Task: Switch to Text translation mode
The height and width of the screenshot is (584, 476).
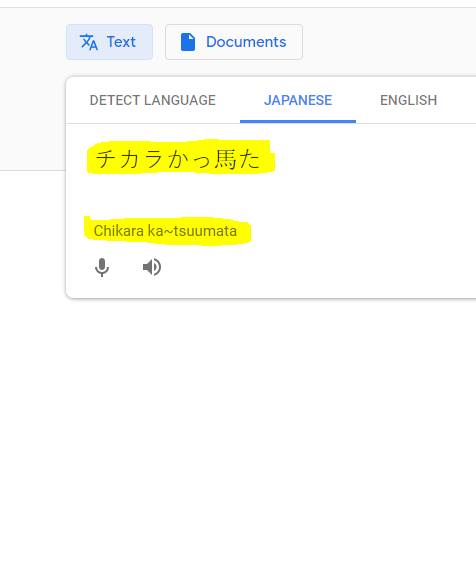Action: pyautogui.click(x=110, y=42)
